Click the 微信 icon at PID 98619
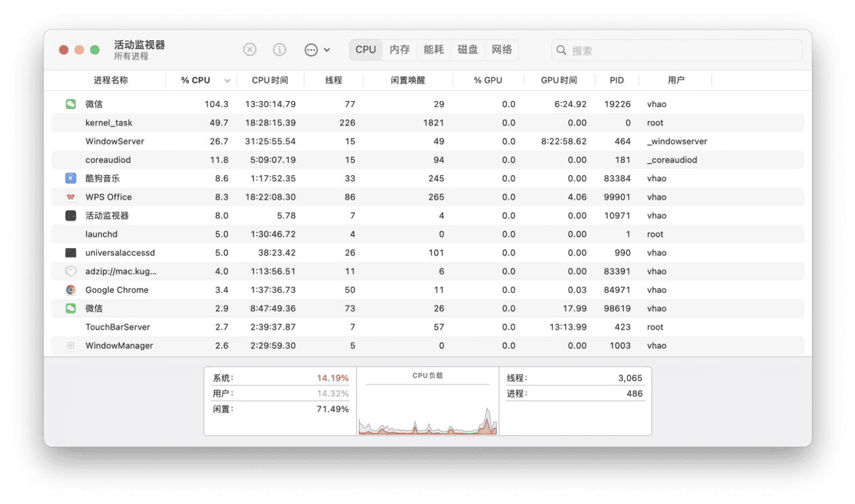 [71, 309]
